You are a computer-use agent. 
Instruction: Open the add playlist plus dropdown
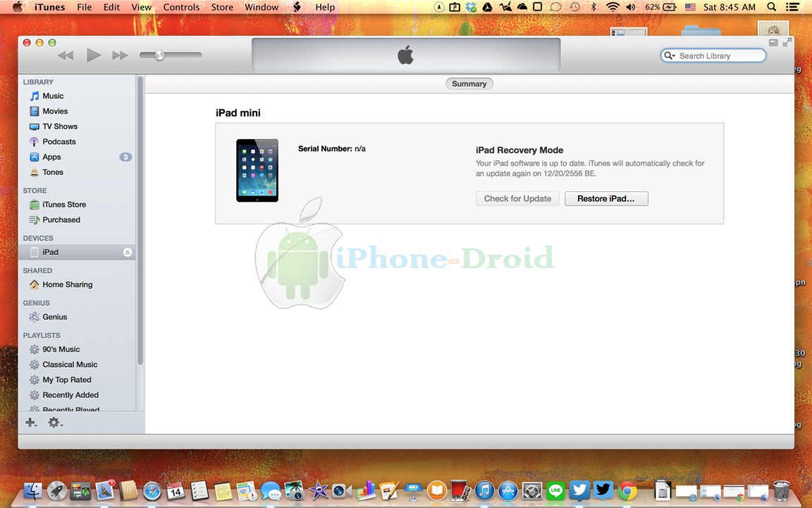(31, 423)
